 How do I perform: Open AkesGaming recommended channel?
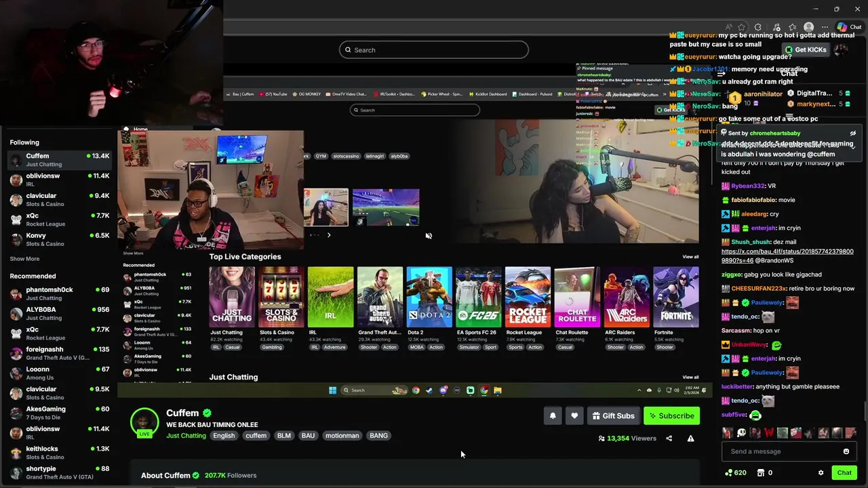click(x=59, y=413)
